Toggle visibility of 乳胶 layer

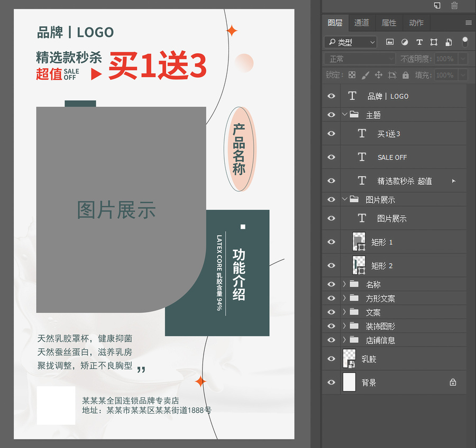pyautogui.click(x=331, y=359)
